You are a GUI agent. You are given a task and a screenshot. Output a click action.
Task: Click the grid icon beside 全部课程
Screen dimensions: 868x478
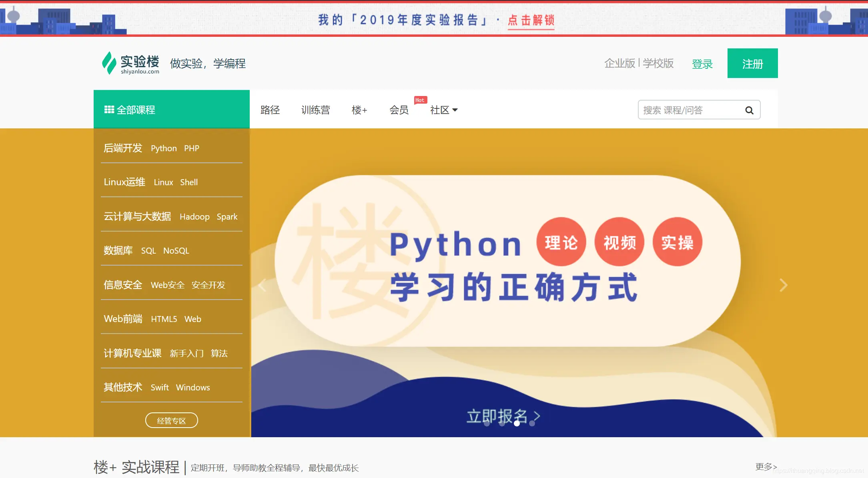(108, 109)
